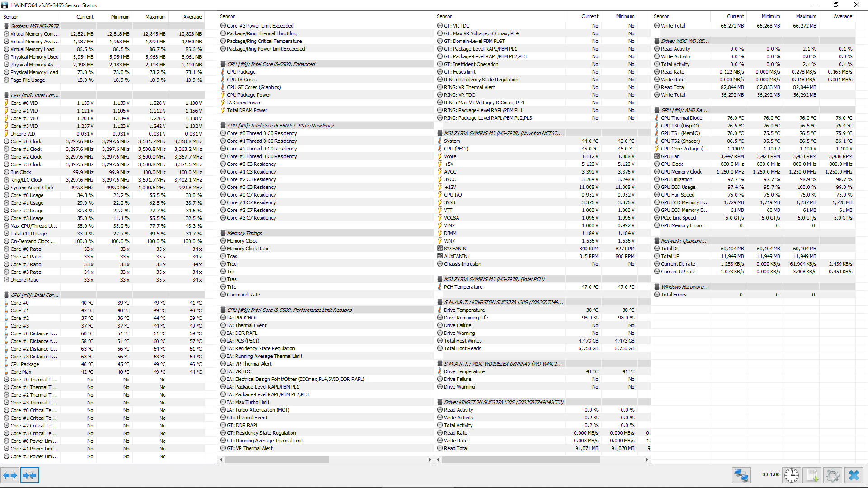
Task: Open remote monitoring via the networked computers icon
Action: click(x=741, y=475)
